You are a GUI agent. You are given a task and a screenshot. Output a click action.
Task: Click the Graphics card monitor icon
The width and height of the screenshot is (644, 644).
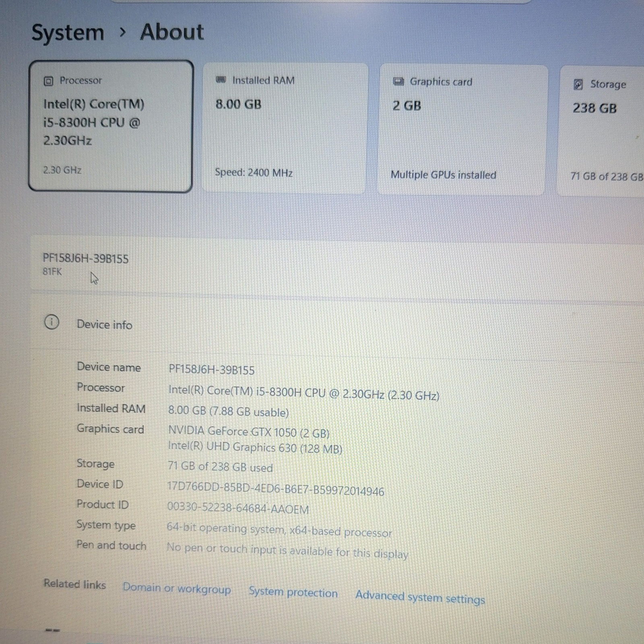tap(398, 82)
